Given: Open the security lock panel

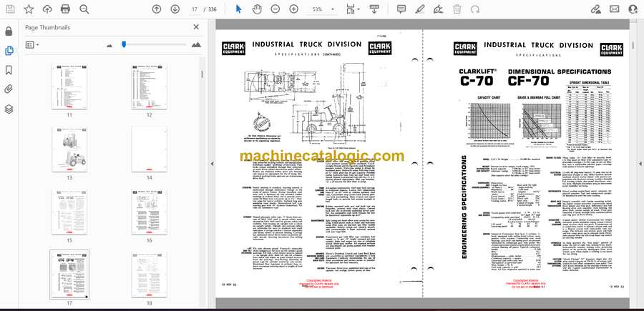Looking at the screenshot, I should pyautogui.click(x=9, y=31).
